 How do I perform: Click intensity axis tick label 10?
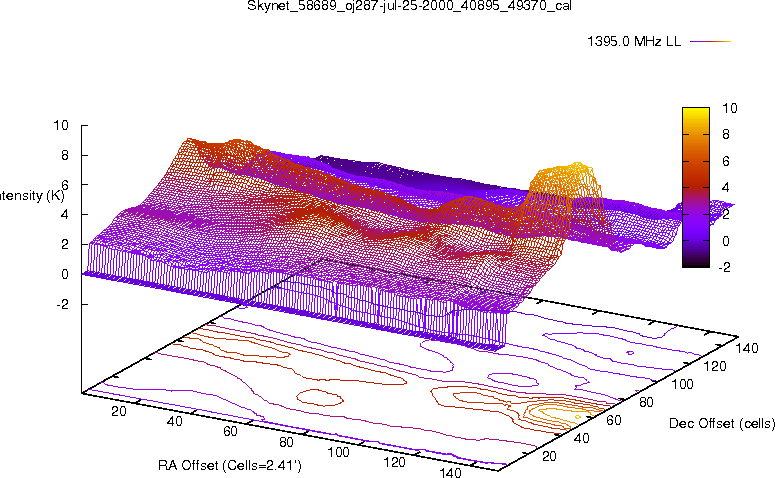pyautogui.click(x=61, y=126)
